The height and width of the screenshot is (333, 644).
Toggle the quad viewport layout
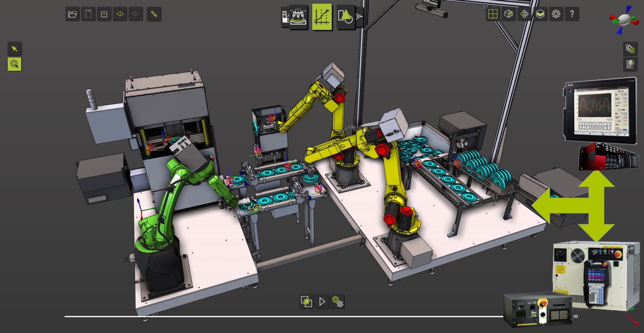coord(493,14)
